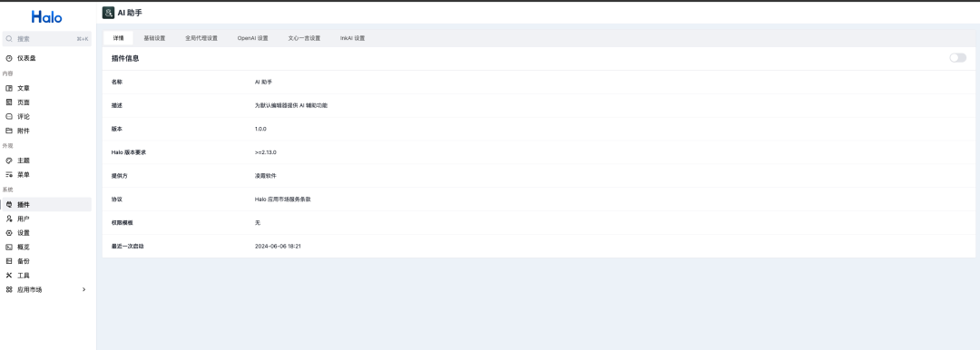Click the AI 助手 name value

tap(263, 82)
